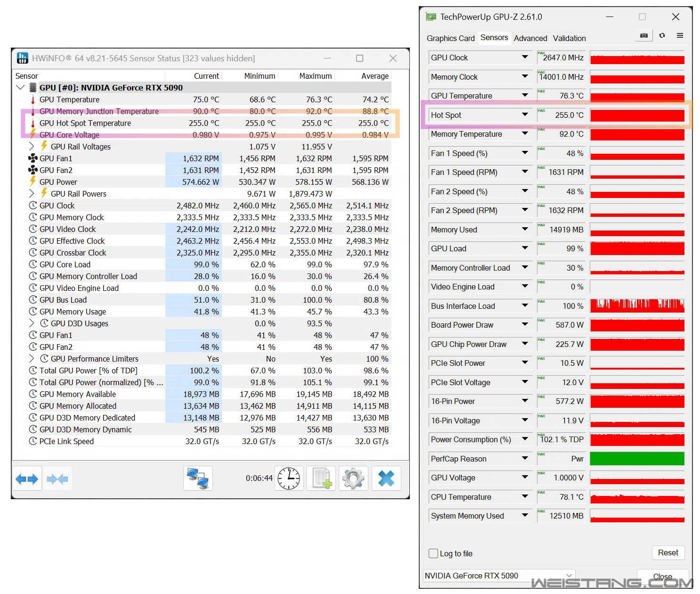Click the Total GPU Power [% of TDP] row
Screen dimensions: 700x594
[203, 371]
